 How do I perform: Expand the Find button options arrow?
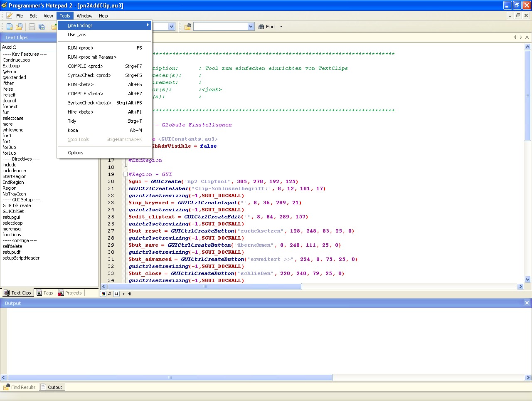click(x=281, y=27)
